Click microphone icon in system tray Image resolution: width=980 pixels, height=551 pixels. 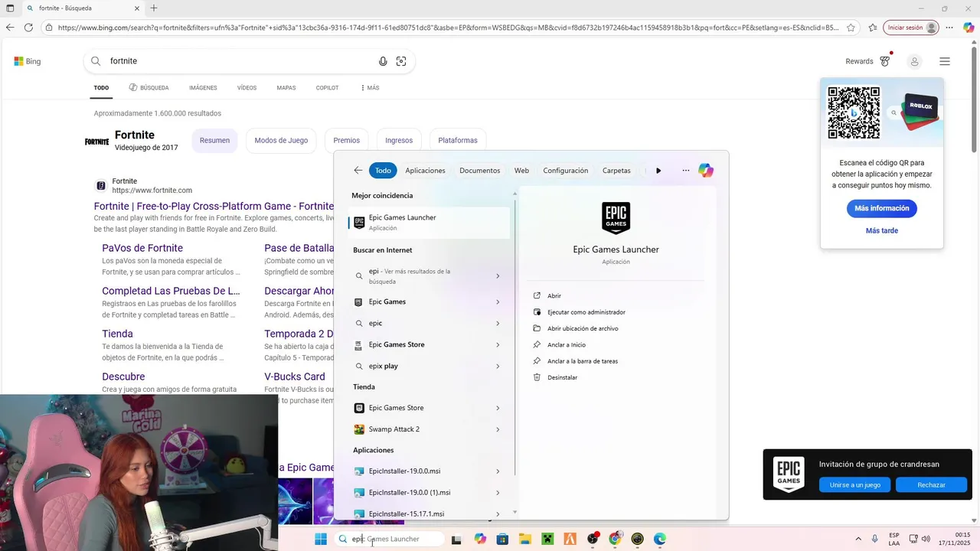874,539
